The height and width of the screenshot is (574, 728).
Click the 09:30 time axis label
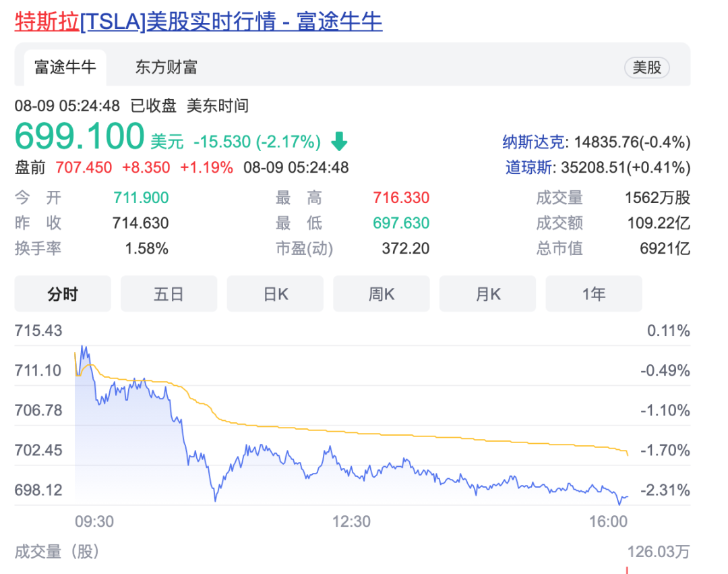94,521
